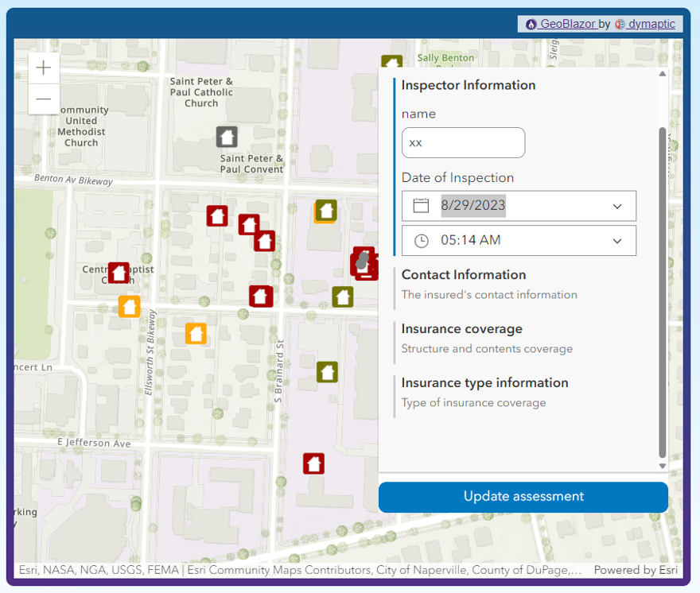Click the Powered by Esri attribution
The width and height of the screenshot is (700, 593).
pyautogui.click(x=636, y=570)
